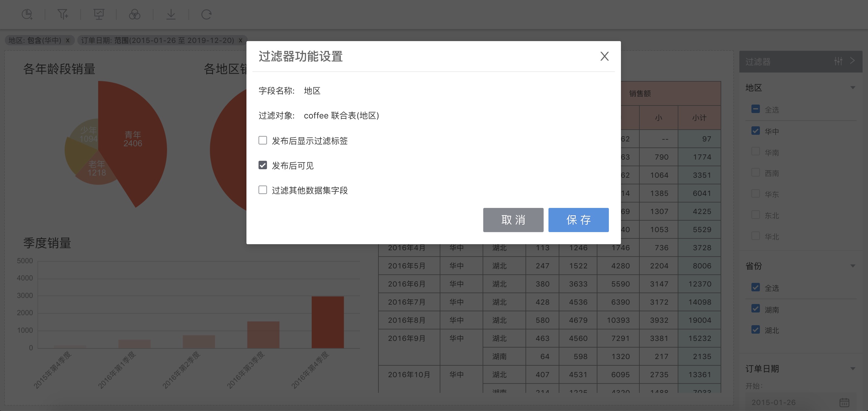868x411 pixels.
Task: Click the 各年龄段销量 chart title
Action: (59, 69)
